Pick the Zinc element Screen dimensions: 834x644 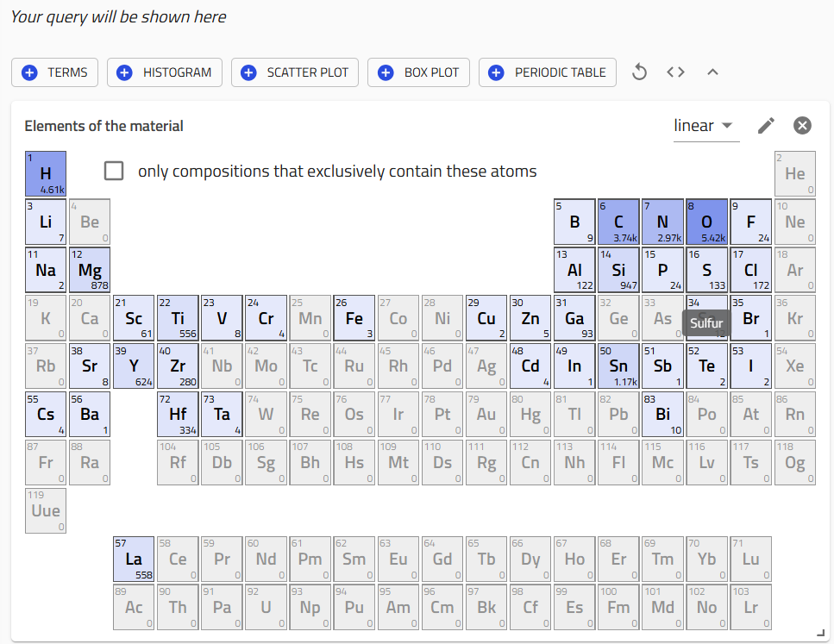530,318
